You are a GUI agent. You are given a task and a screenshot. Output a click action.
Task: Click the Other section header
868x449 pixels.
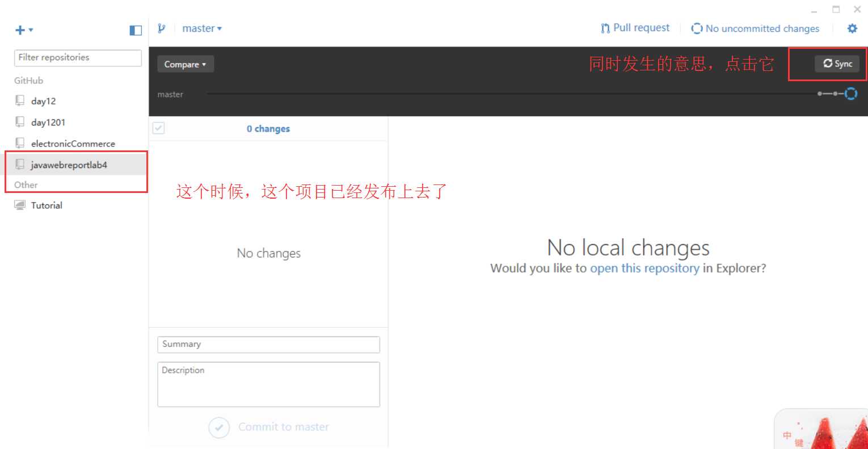click(x=26, y=185)
